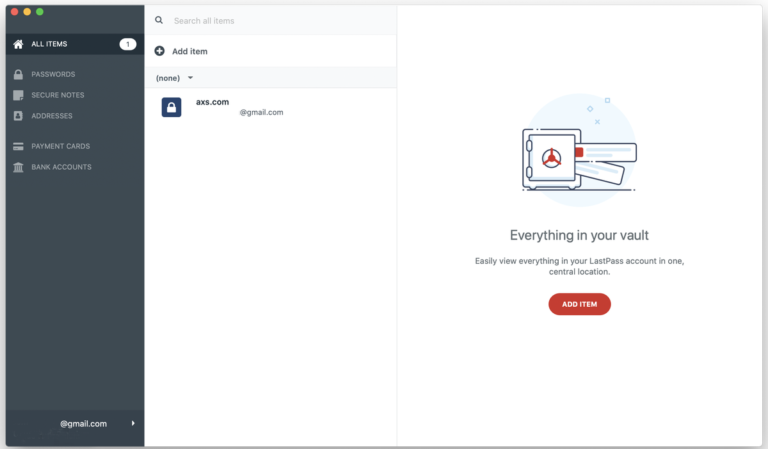Click the bank building icon

18,167
